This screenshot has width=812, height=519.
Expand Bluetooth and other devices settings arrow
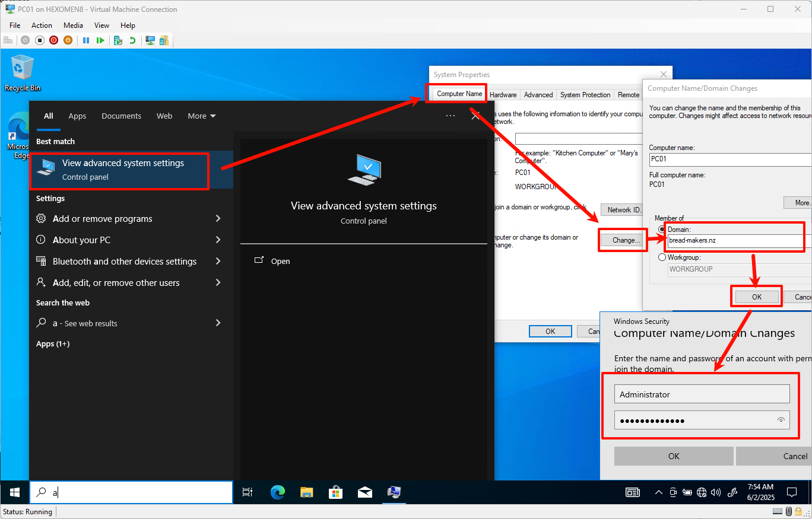tap(218, 262)
